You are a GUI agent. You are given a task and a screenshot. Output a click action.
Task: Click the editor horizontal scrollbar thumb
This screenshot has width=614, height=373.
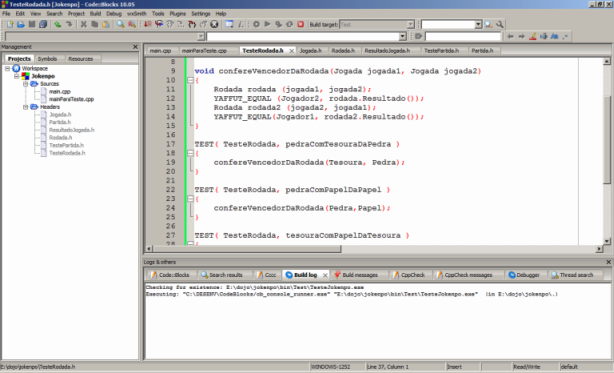point(247,249)
